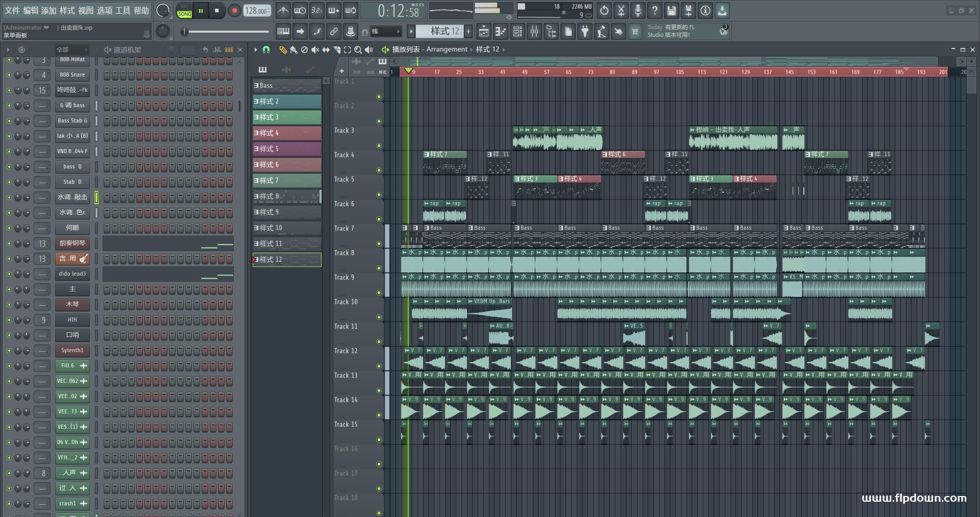Viewport: 980px width, 517px height.
Task: Open the plugin database plug icon
Action: point(585,32)
